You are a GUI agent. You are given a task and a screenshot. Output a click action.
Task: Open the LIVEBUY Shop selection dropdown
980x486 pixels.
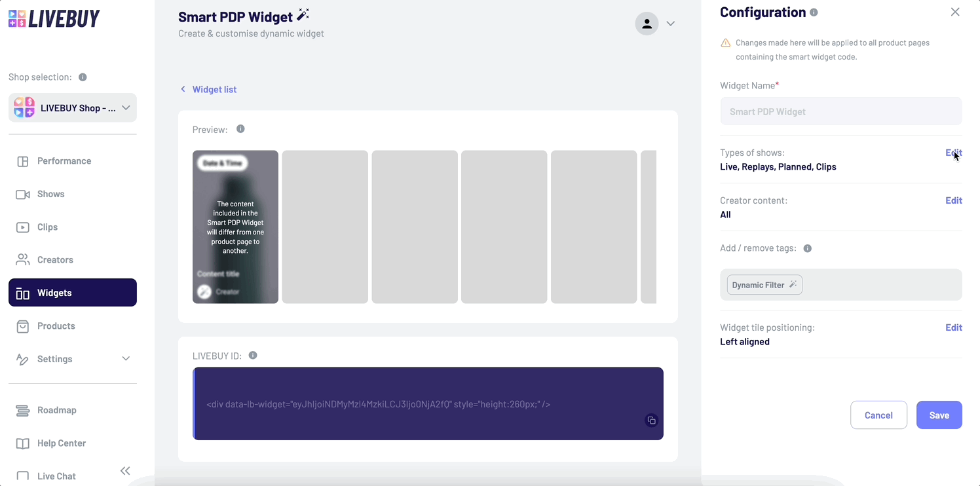72,107
